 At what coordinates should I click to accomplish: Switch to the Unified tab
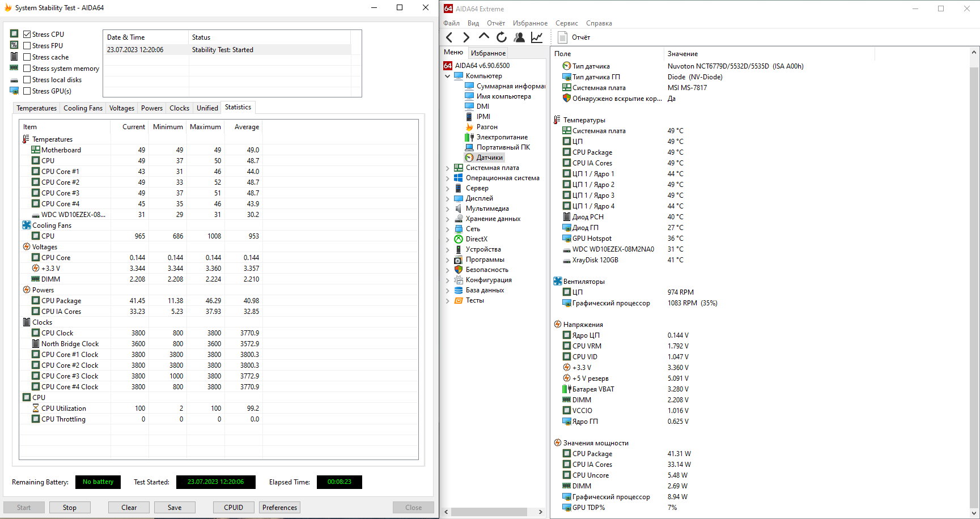coord(207,108)
